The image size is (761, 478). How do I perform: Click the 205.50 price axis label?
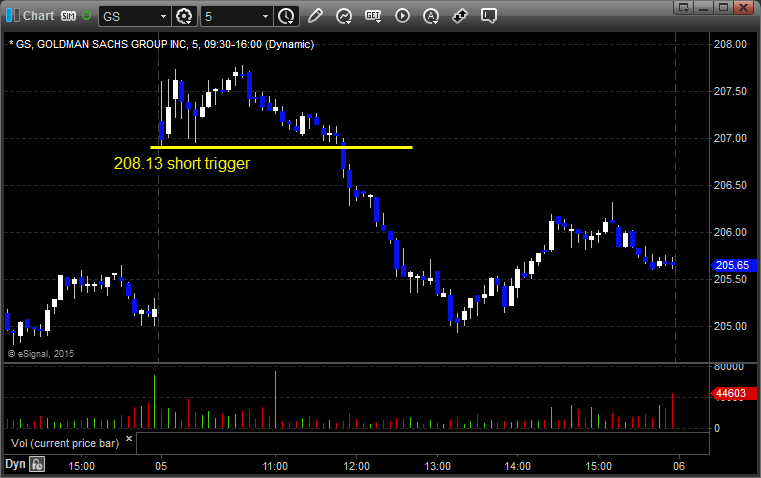click(x=730, y=280)
